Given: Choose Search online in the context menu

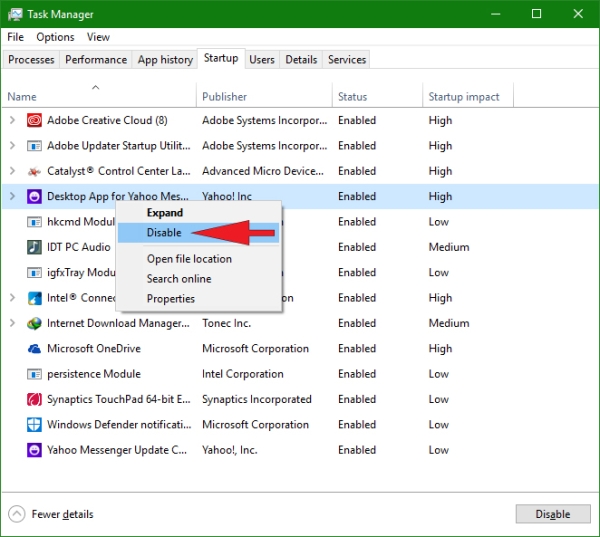Looking at the screenshot, I should click(x=199, y=279).
